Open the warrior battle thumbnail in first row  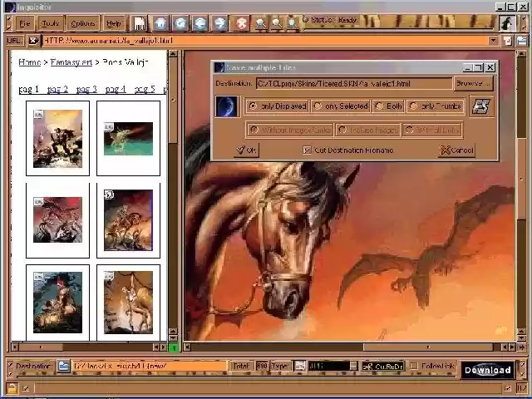[x=57, y=139]
